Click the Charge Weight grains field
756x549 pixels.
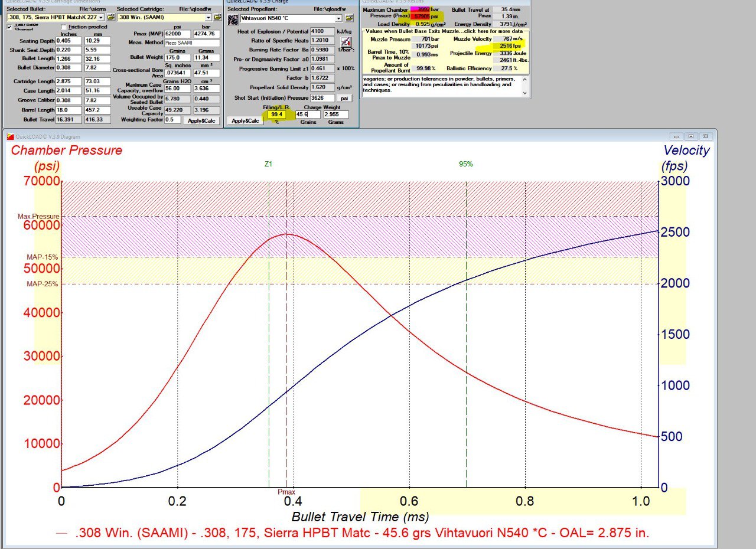tap(307, 114)
